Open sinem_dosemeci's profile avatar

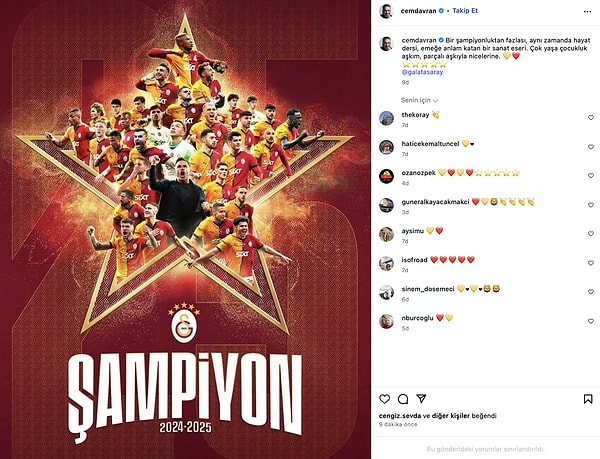tap(386, 293)
